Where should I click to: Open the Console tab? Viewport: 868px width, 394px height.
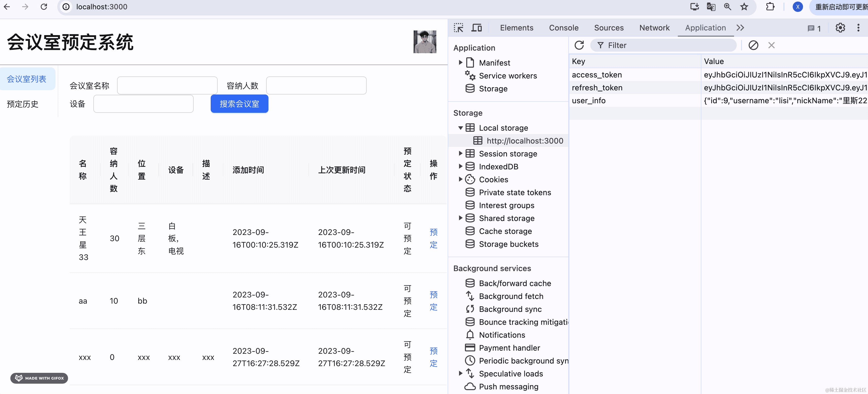[x=563, y=28]
